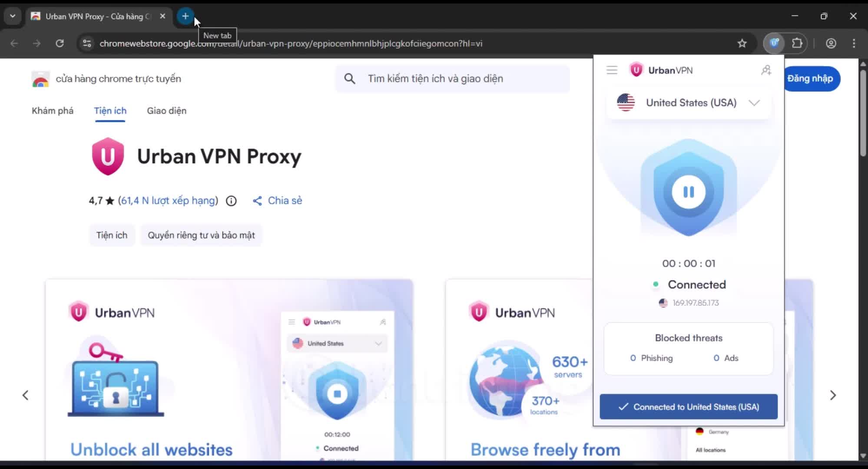Click the Connected to United States banner

(x=689, y=407)
